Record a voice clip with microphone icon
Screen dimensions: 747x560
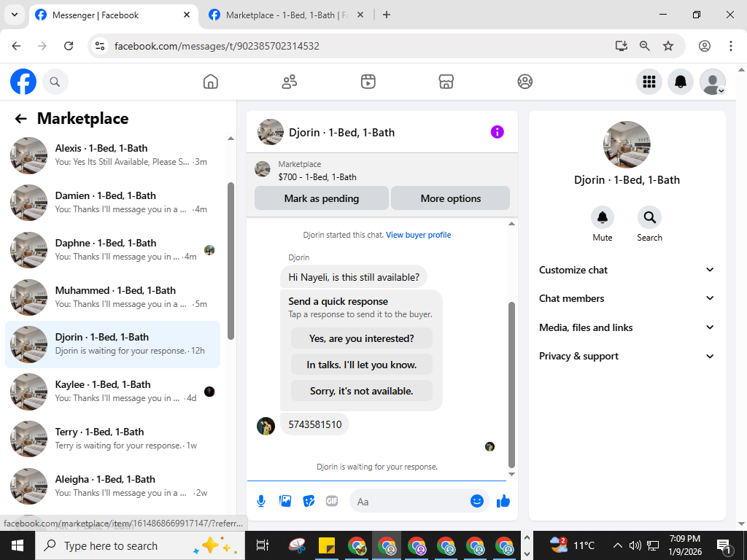coord(261,501)
